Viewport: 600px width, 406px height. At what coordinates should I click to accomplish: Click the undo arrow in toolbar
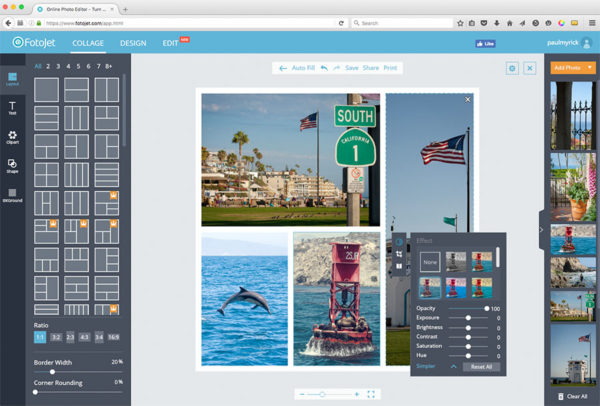point(324,68)
